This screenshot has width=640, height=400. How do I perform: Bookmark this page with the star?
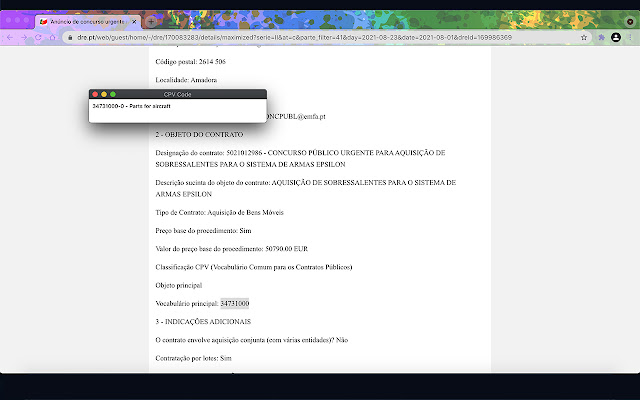point(584,38)
